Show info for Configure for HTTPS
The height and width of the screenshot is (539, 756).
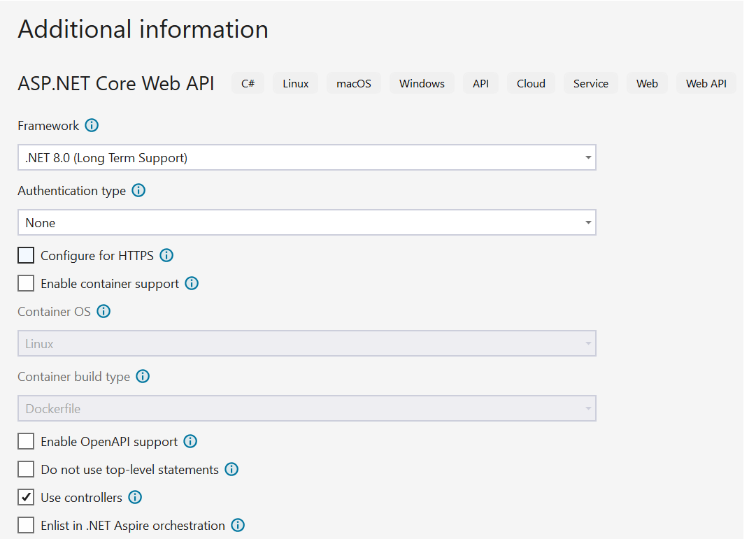click(x=166, y=255)
